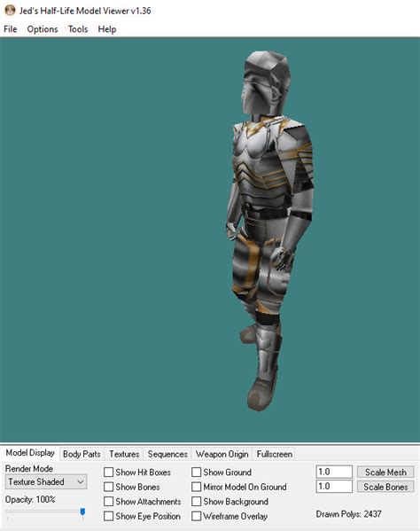
Task: Click the Scale Bones button
Action: [385, 487]
